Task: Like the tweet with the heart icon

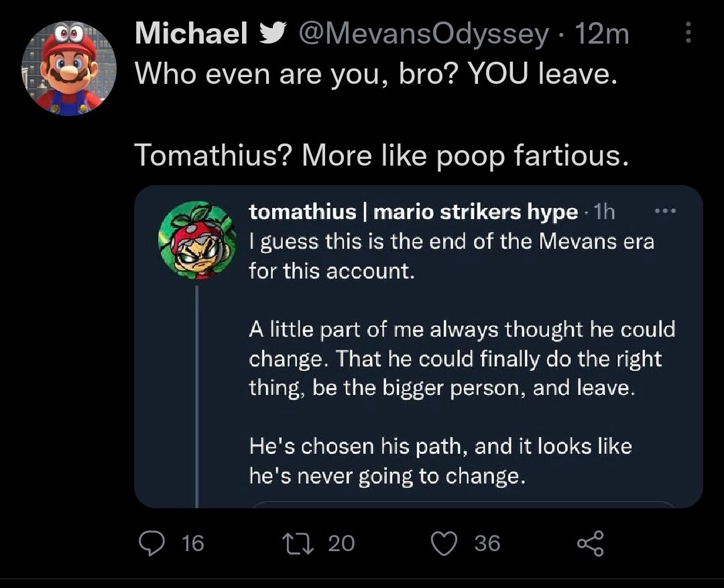Action: [x=444, y=542]
